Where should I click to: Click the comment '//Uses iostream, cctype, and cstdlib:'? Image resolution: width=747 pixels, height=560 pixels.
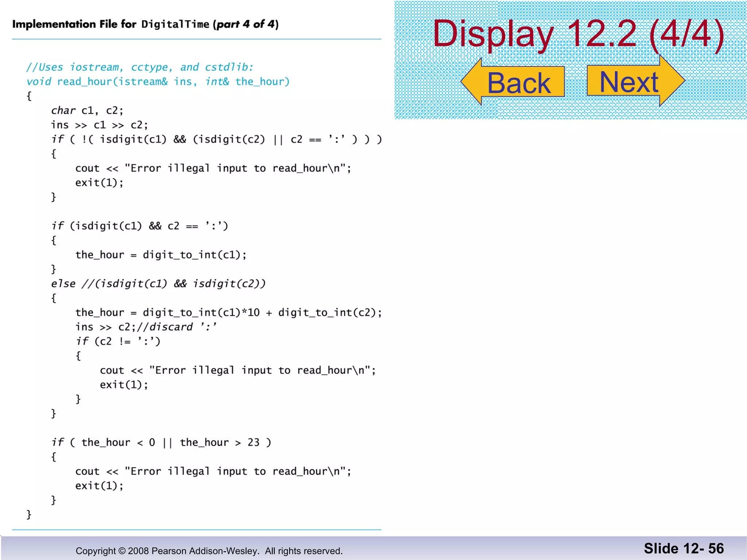click(140, 67)
